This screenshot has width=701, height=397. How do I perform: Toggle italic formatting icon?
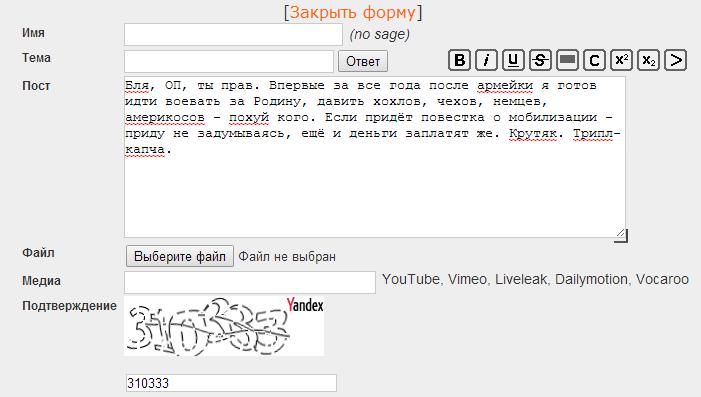click(486, 60)
